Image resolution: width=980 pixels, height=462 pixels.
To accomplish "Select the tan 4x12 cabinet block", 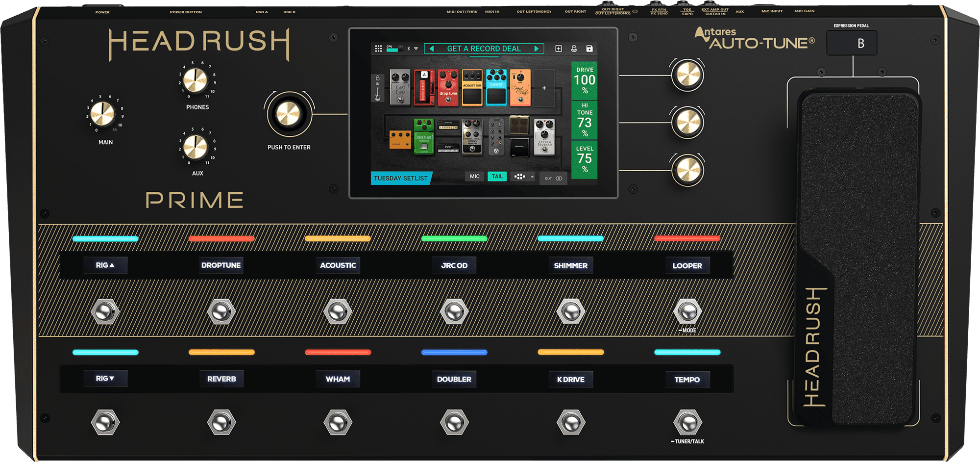I will coord(519,125).
